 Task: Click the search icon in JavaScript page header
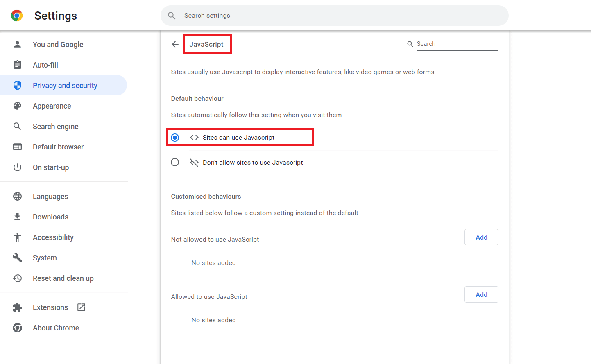(410, 44)
